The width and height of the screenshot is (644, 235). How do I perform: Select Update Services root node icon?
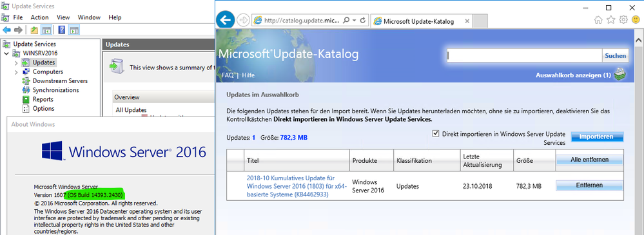6,44
